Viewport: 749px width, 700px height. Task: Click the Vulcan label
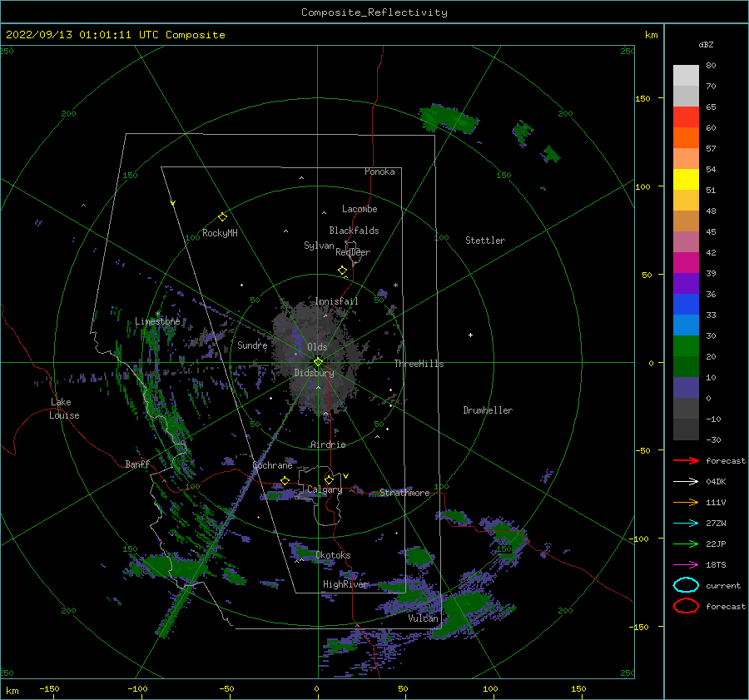(x=424, y=618)
